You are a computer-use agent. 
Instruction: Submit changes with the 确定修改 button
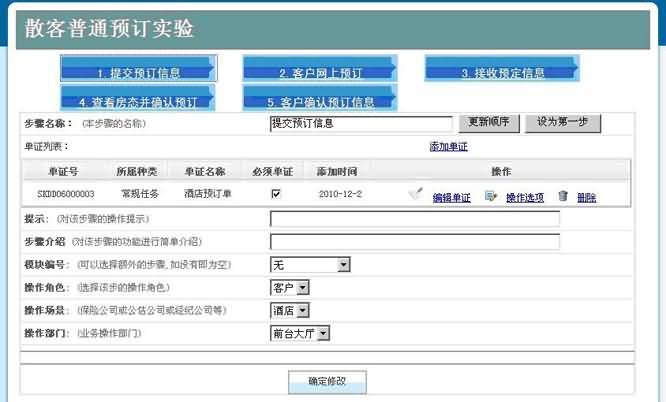point(327,381)
